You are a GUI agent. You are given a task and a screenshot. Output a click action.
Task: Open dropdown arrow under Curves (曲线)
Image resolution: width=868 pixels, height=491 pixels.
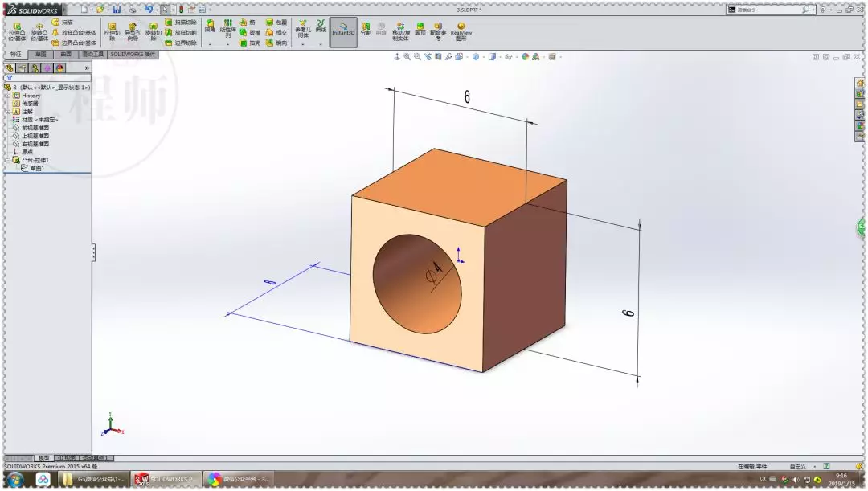pyautogui.click(x=321, y=44)
